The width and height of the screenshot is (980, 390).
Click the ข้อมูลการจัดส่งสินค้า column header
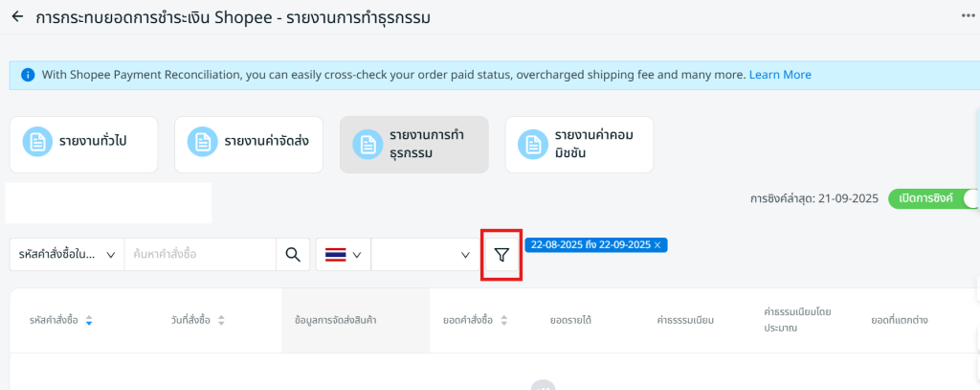pos(335,320)
